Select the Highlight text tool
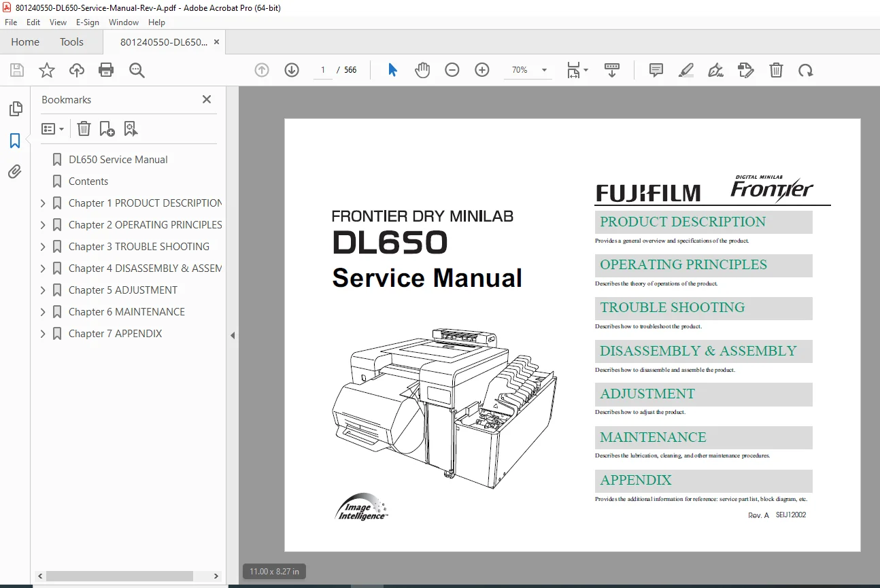This screenshot has width=880, height=588. pyautogui.click(x=686, y=70)
